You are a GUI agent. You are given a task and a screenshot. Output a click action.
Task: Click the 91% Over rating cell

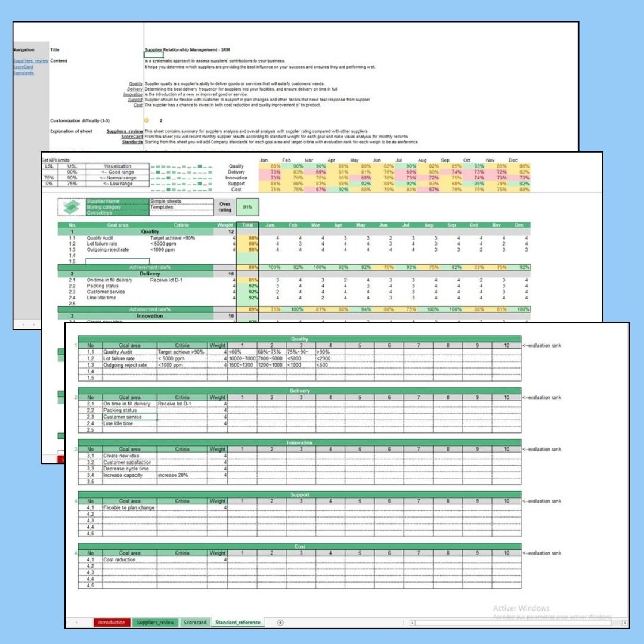click(247, 207)
